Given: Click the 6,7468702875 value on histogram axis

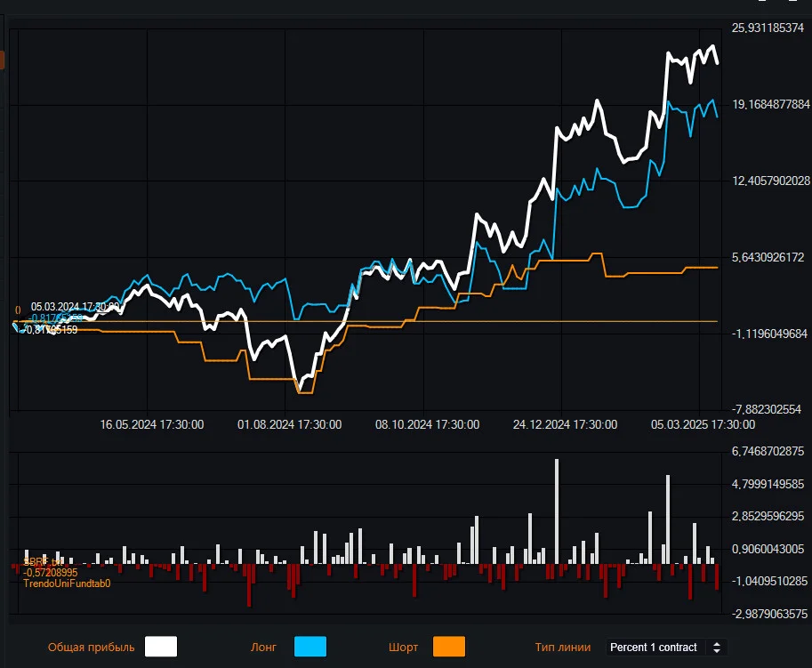Looking at the screenshot, I should 768,451.
